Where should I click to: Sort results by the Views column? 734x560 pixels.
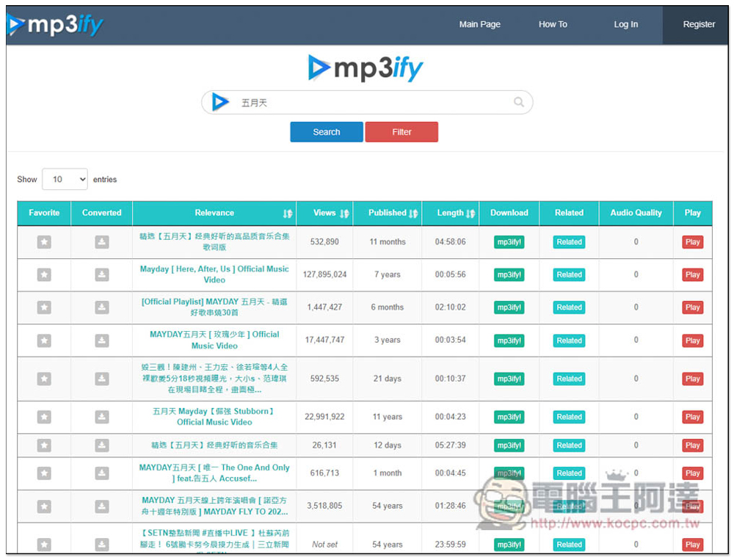[x=325, y=213]
